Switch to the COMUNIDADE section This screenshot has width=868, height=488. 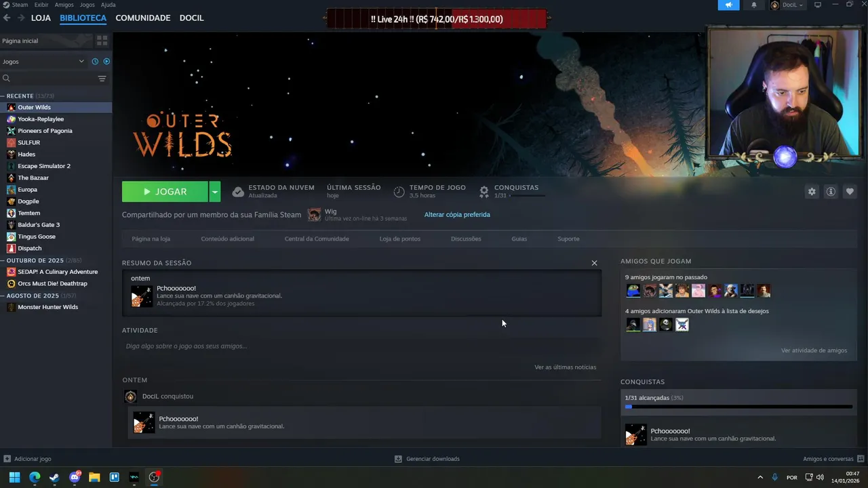(143, 18)
